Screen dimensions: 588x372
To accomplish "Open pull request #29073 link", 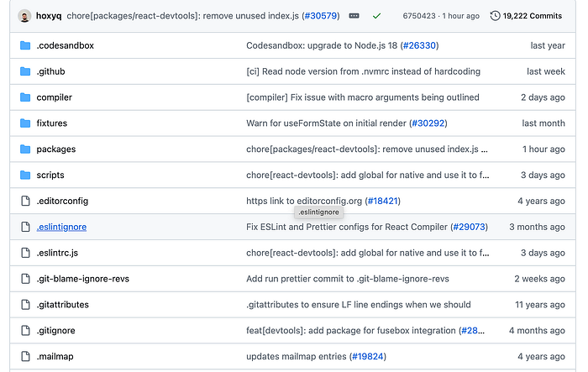I will [470, 227].
